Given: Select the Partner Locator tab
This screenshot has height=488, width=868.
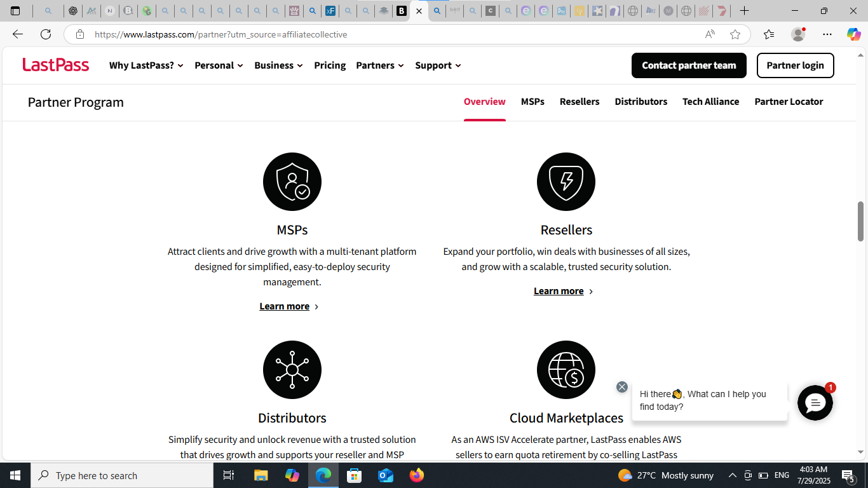Looking at the screenshot, I should 789,102.
